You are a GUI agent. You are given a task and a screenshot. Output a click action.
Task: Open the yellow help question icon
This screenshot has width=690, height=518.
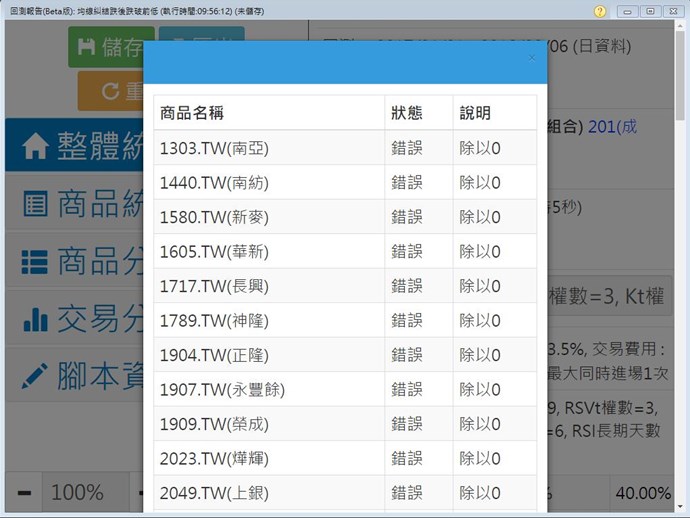tap(600, 11)
